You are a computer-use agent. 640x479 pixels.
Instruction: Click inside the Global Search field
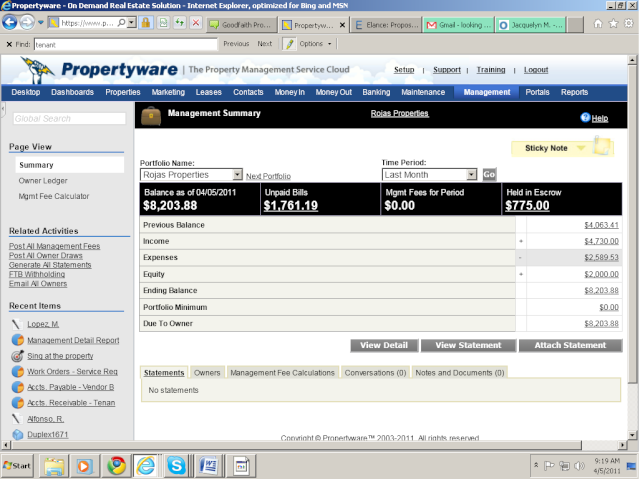click(x=69, y=119)
